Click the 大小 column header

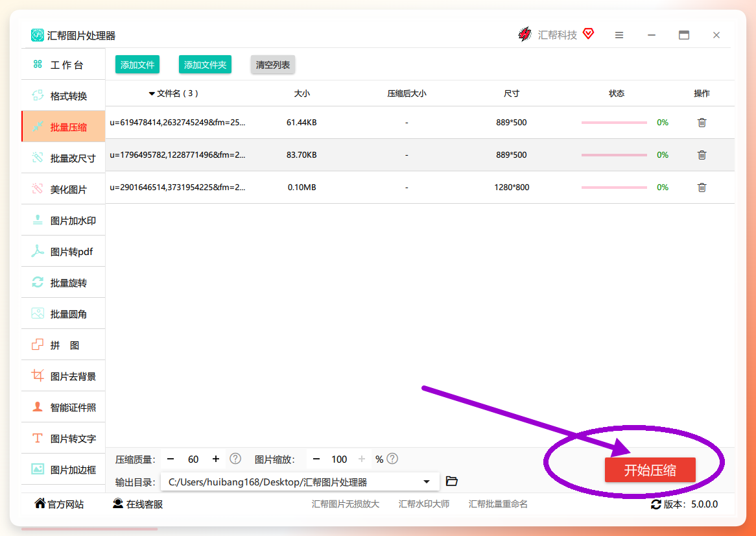(x=302, y=93)
